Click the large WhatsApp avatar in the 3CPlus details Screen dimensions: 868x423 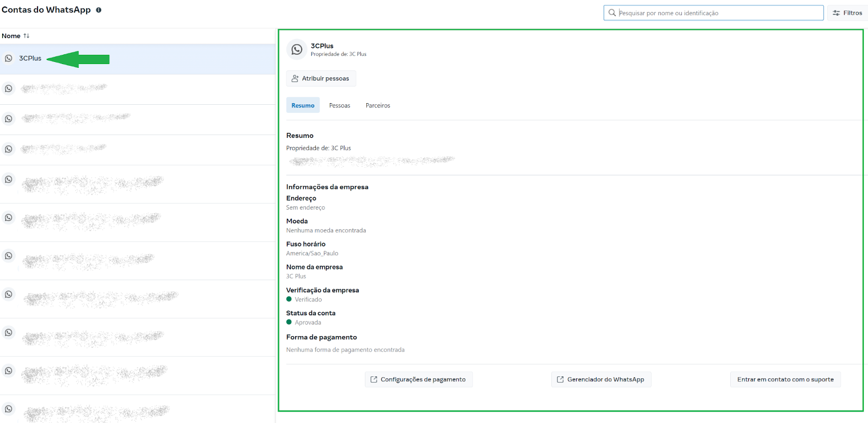[x=297, y=49]
